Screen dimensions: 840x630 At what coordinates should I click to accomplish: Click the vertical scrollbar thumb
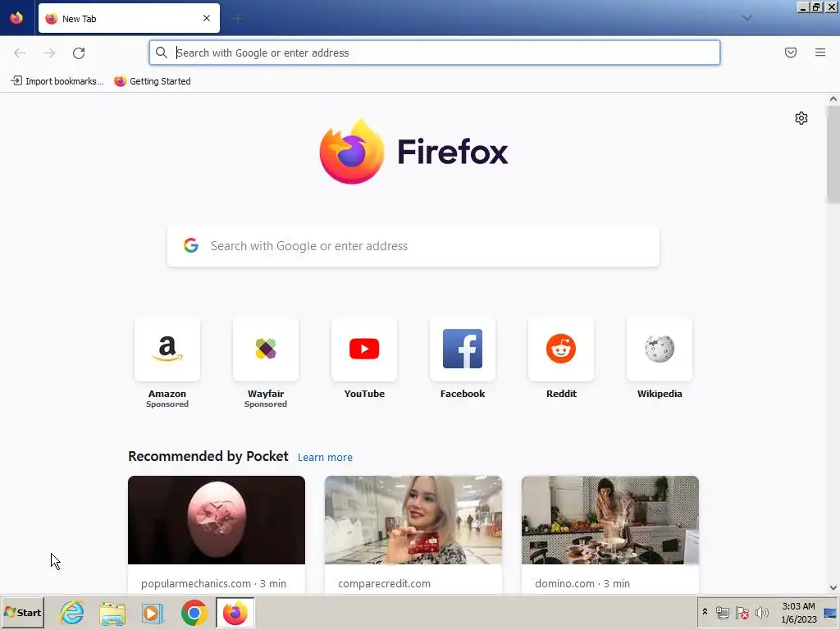point(833,154)
